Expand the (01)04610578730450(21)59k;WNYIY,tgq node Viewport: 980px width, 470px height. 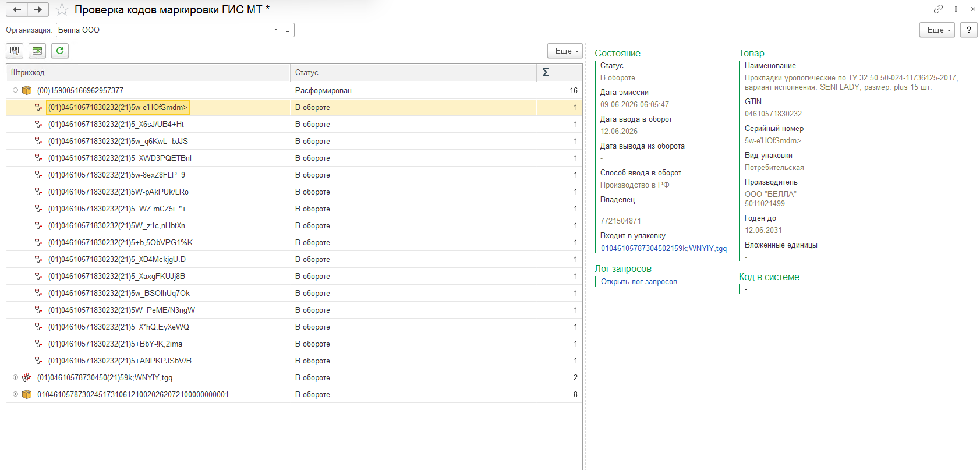[15, 377]
